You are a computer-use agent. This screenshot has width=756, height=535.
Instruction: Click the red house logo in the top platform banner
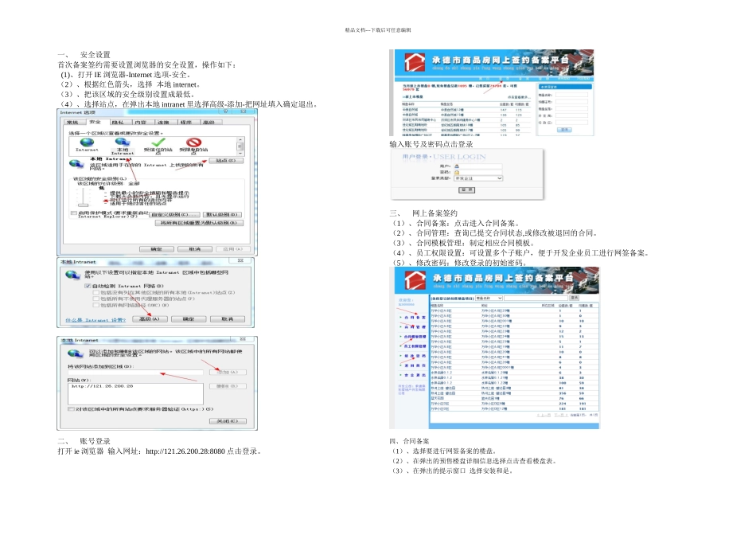414,62
